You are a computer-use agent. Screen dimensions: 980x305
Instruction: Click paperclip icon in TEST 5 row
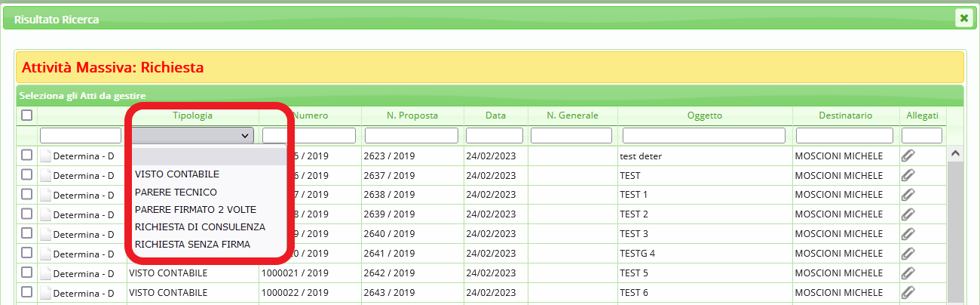click(x=908, y=273)
